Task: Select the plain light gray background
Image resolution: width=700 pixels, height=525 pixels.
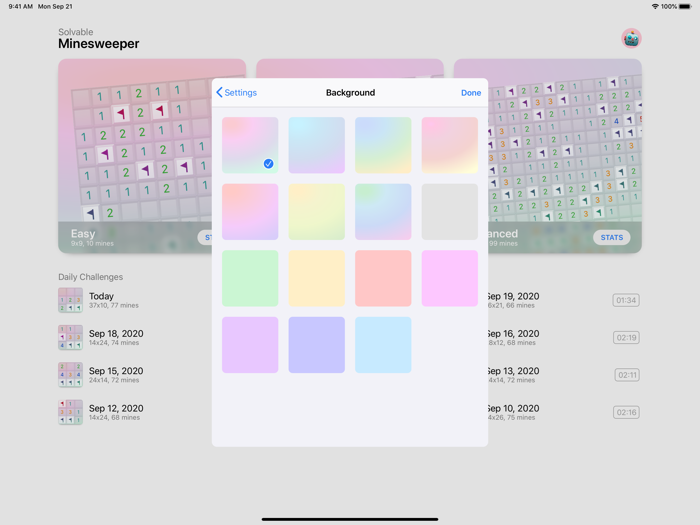Action: [450, 212]
